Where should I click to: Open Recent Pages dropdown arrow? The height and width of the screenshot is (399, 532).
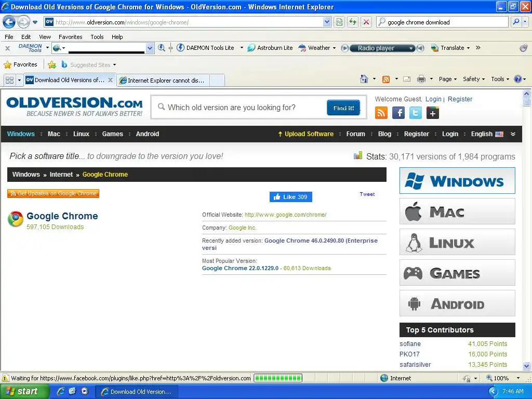[35, 22]
